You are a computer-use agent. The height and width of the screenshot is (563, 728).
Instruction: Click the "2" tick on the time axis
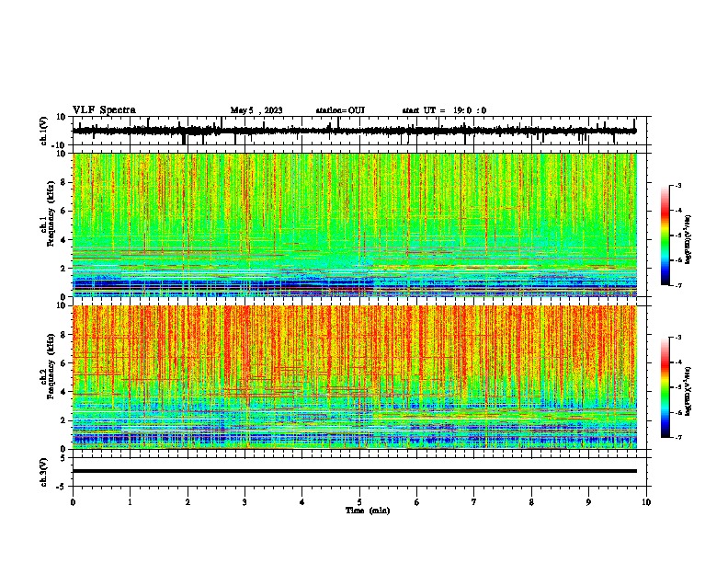(188, 502)
